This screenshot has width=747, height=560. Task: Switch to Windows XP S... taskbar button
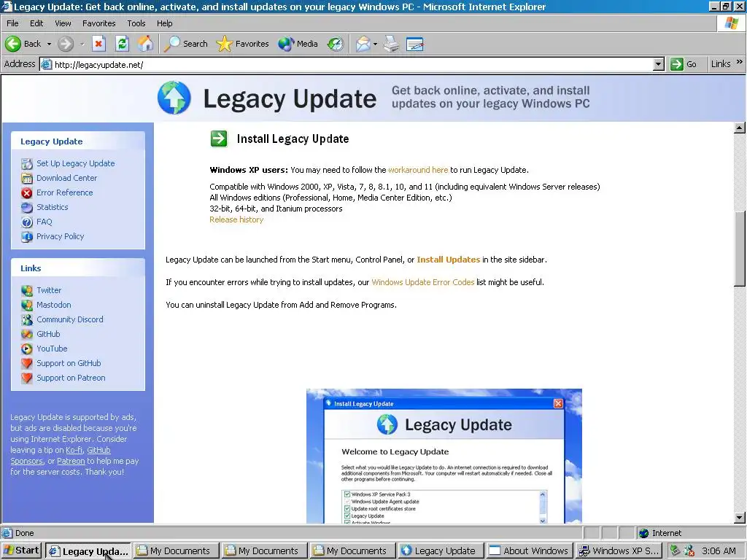point(619,551)
